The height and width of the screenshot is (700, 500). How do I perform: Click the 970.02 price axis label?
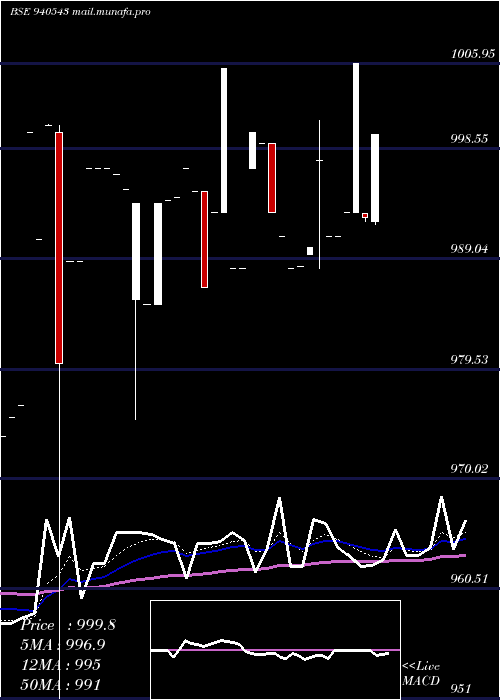[x=469, y=469]
